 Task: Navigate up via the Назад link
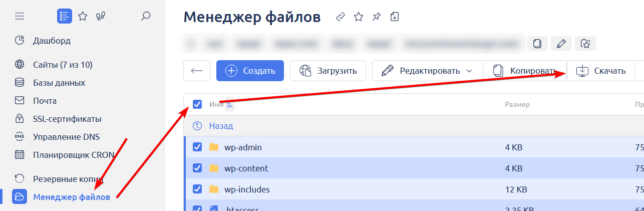tap(221, 126)
